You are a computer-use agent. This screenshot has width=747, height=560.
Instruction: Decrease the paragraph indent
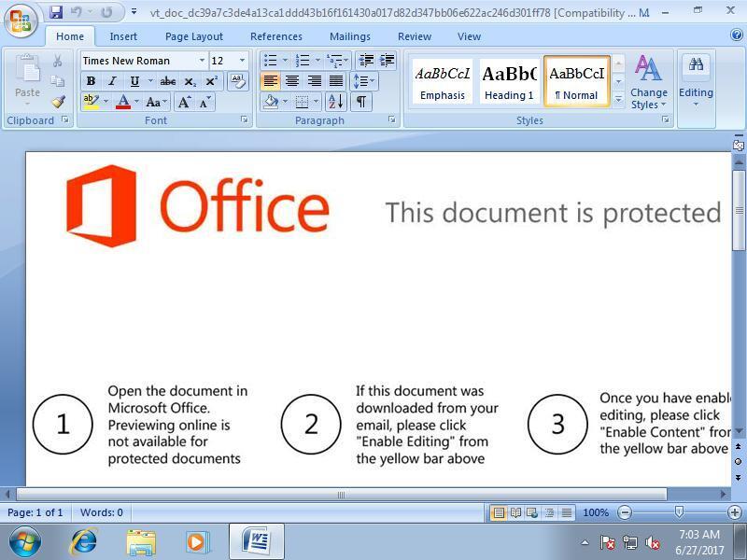[x=366, y=61]
